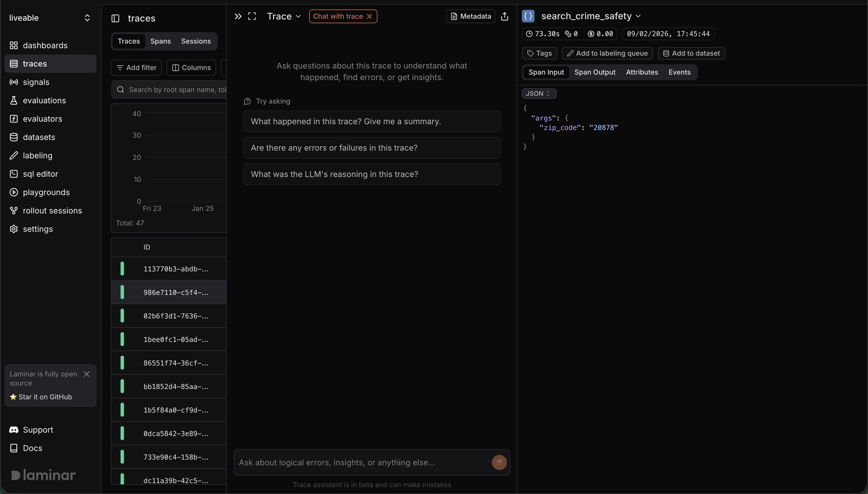Open the dashboards page from sidebar

45,45
